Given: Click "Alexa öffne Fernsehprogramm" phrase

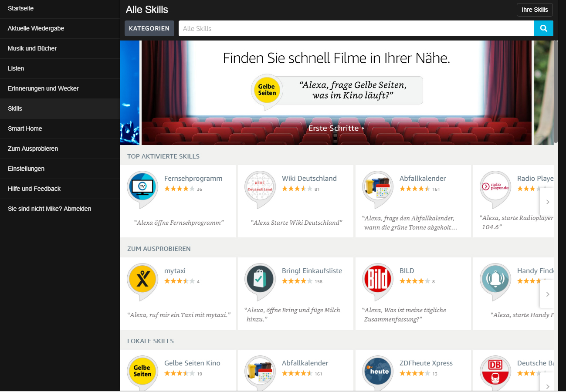Looking at the screenshot, I should coord(179,223).
